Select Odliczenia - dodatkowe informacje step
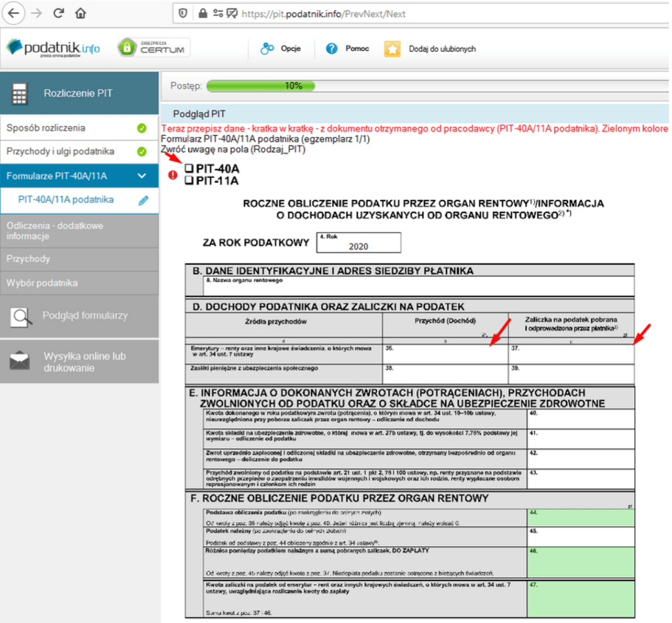The height and width of the screenshot is (623, 672). pyautogui.click(x=79, y=231)
